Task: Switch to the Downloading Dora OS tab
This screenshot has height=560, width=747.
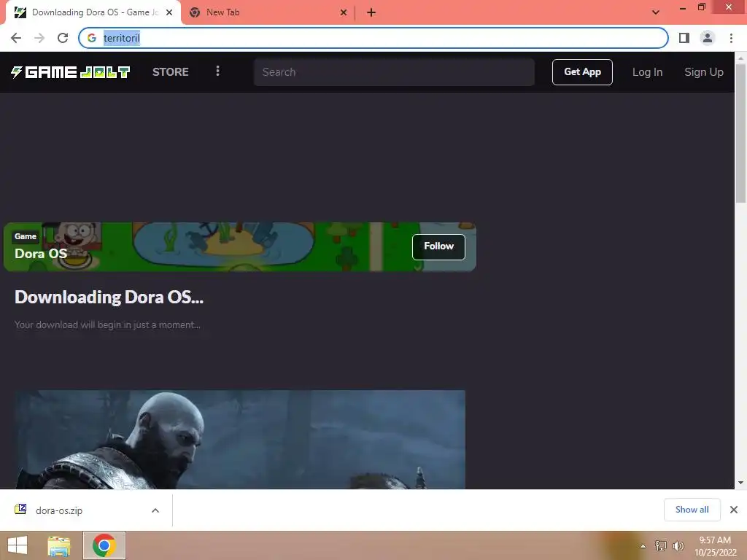Action: [x=93, y=12]
